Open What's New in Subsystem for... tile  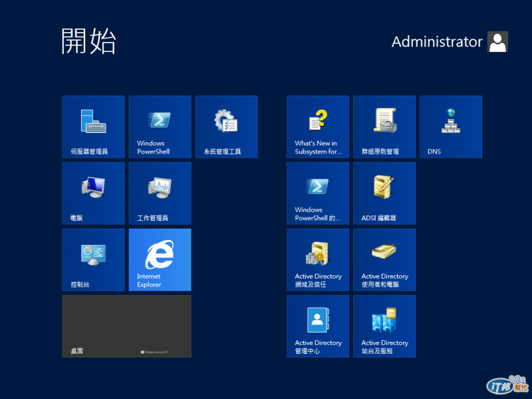coord(318,126)
